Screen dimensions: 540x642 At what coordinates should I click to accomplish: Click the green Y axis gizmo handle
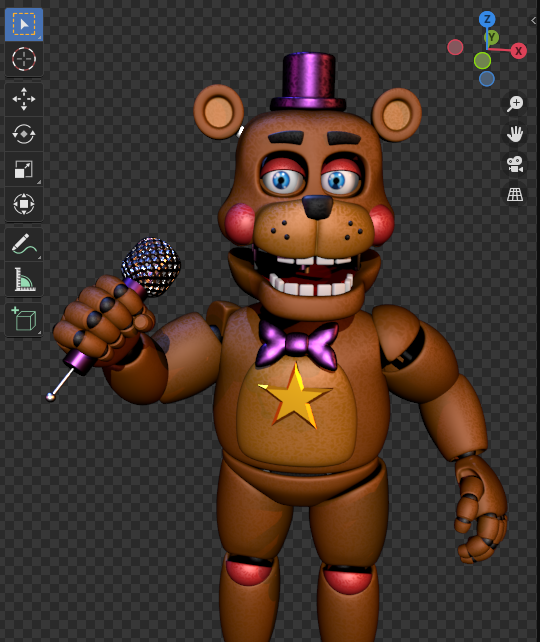point(492,38)
